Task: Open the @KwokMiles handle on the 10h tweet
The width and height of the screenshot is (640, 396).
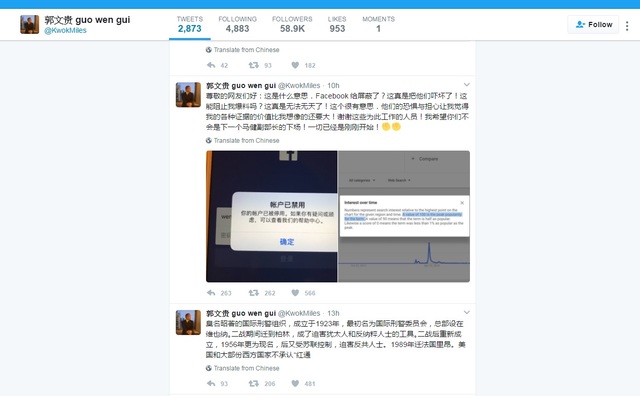Action: click(299, 86)
